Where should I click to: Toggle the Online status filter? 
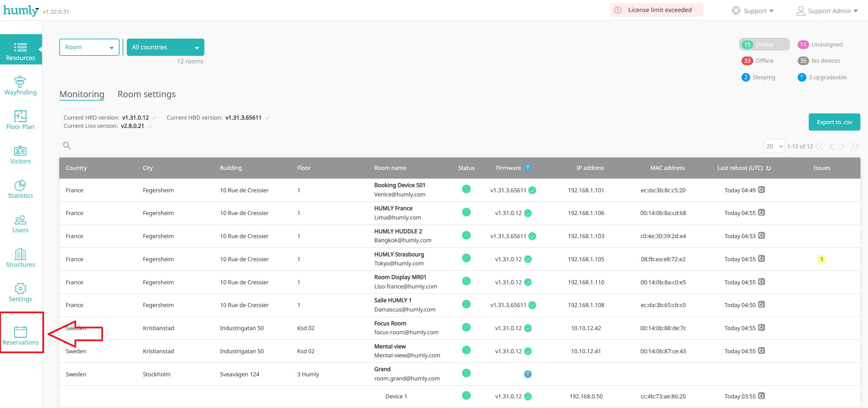(x=764, y=44)
